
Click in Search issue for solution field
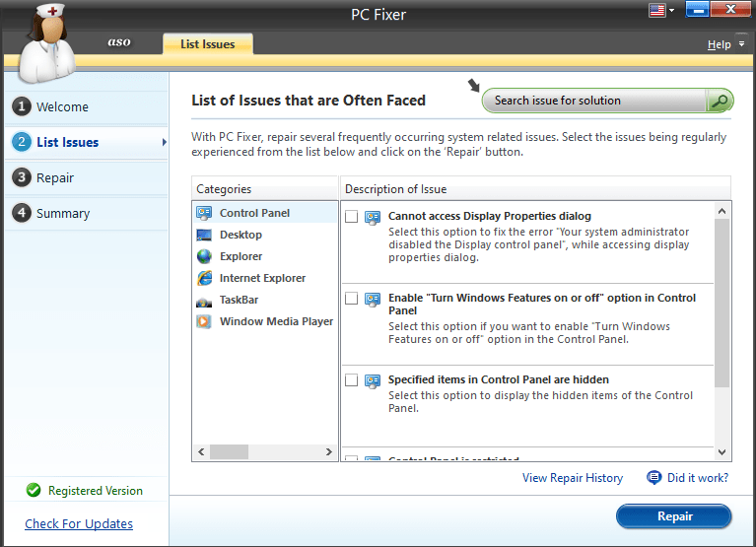pos(595,101)
